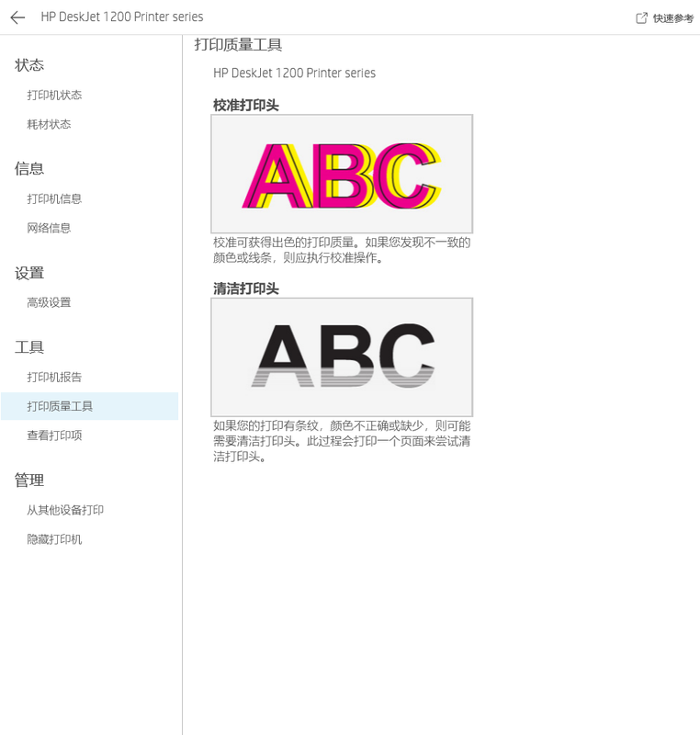Click the 管理 section header

pos(29,481)
